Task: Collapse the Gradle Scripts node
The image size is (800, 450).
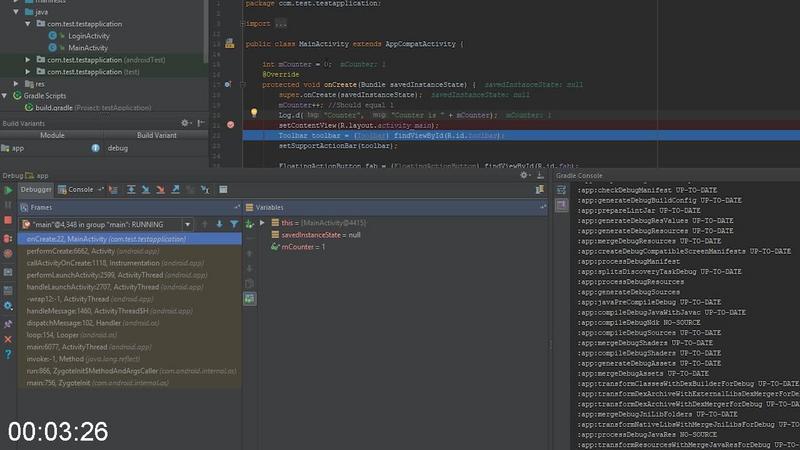Action: point(5,96)
